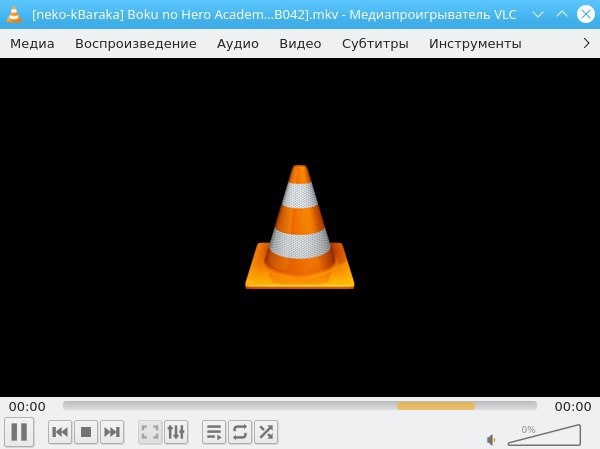Open the Субтитры menu
Image resolution: width=600 pixels, height=449 pixels.
click(x=375, y=44)
